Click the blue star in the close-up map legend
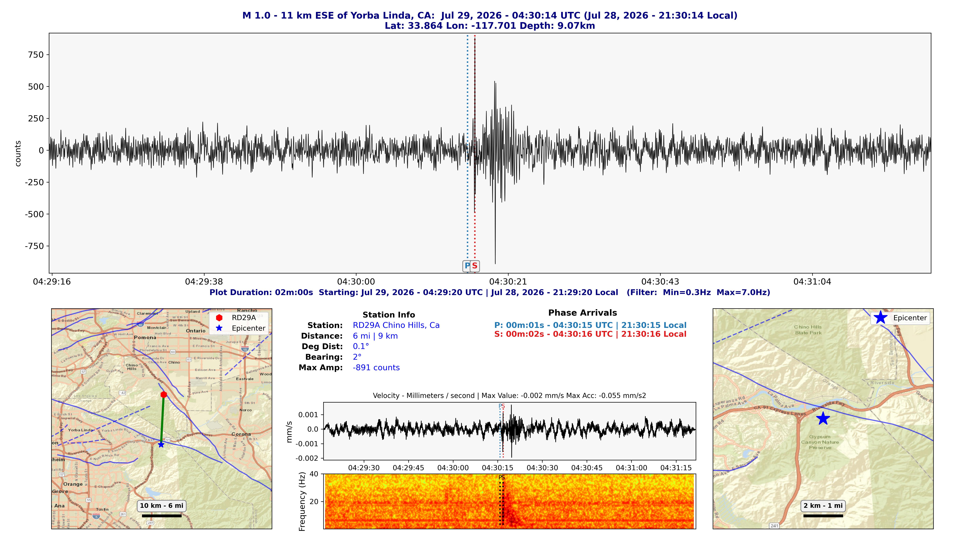This screenshot has height=551, width=980. [880, 318]
